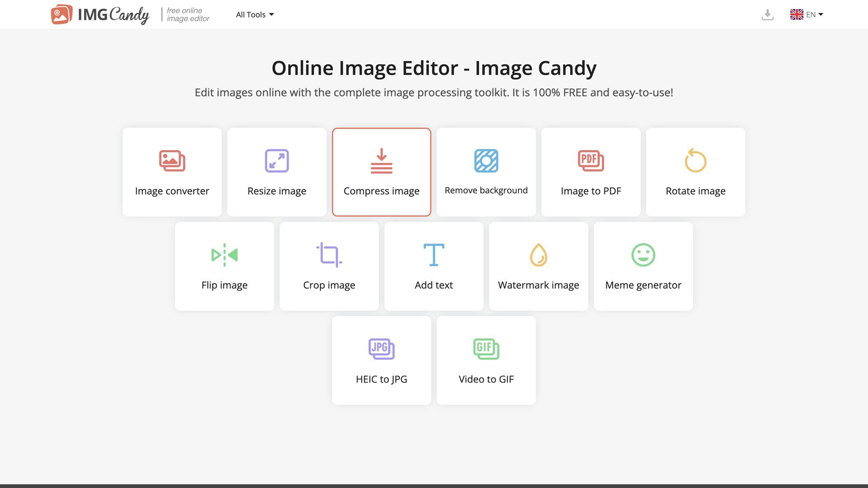The width and height of the screenshot is (868, 488).
Task: Select the Video to GIF tool icon
Action: click(486, 349)
